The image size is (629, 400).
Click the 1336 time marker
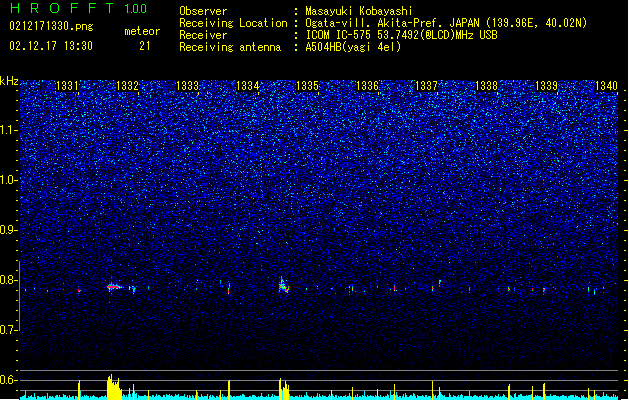coord(367,86)
